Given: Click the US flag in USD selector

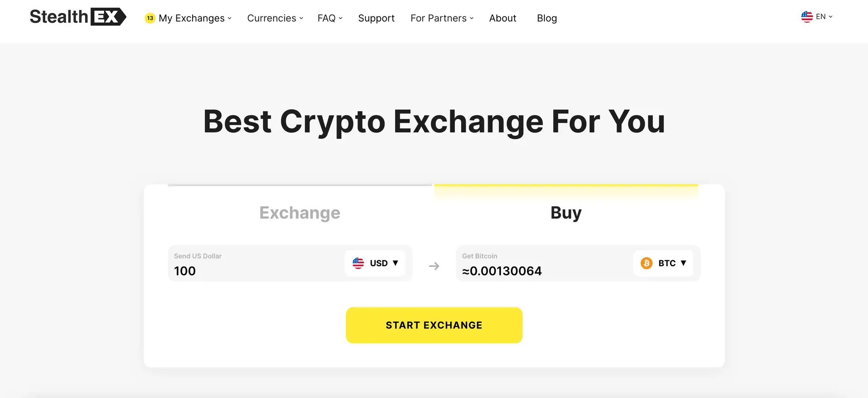Looking at the screenshot, I should [x=358, y=263].
